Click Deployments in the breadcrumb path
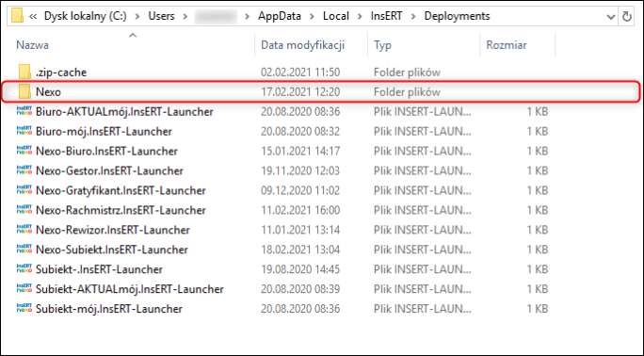Image resolution: width=644 pixels, height=356 pixels. (x=458, y=16)
